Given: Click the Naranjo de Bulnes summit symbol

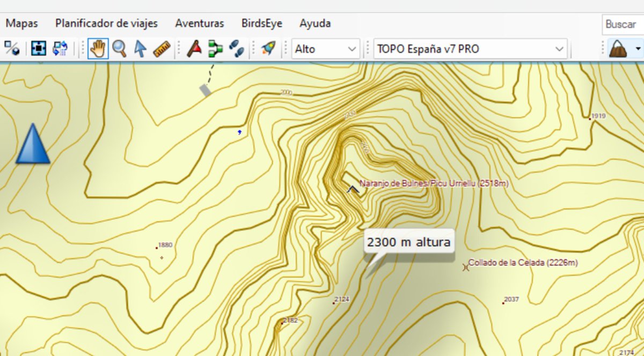Looking at the screenshot, I should [352, 189].
